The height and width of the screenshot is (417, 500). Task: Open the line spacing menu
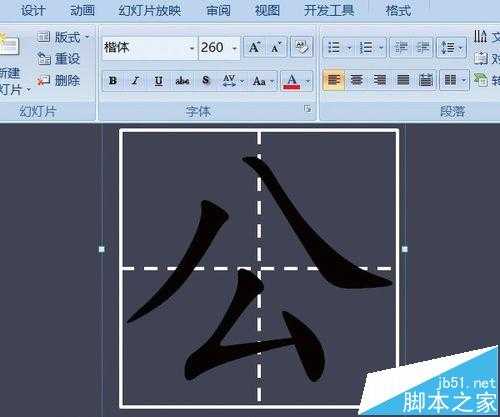(x=451, y=48)
